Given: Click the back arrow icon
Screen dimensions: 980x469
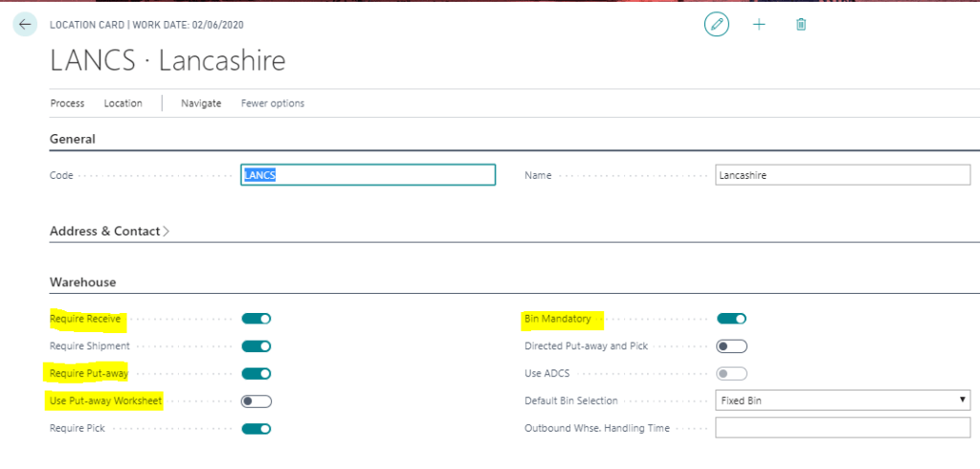Looking at the screenshot, I should pos(25,25).
